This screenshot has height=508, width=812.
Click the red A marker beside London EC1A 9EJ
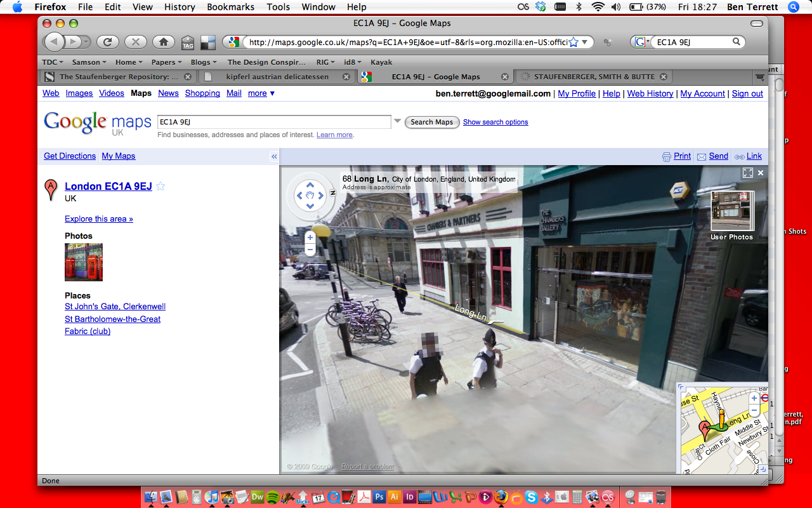(x=51, y=190)
